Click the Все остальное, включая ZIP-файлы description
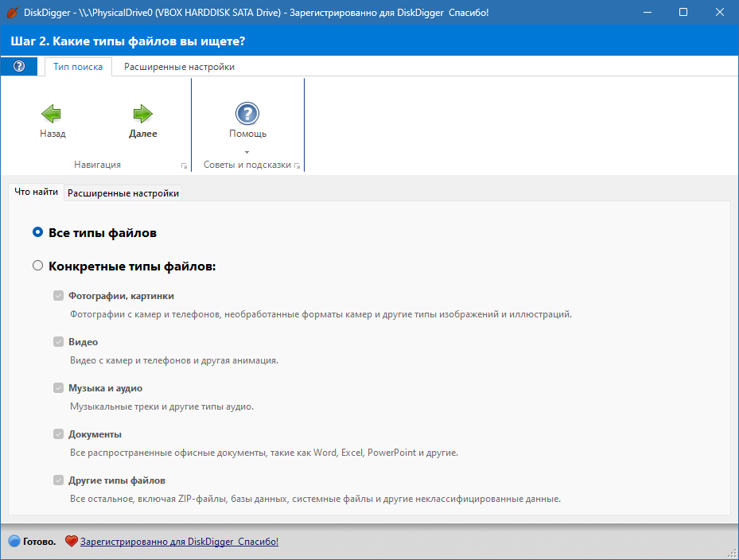739x560 pixels. [315, 499]
